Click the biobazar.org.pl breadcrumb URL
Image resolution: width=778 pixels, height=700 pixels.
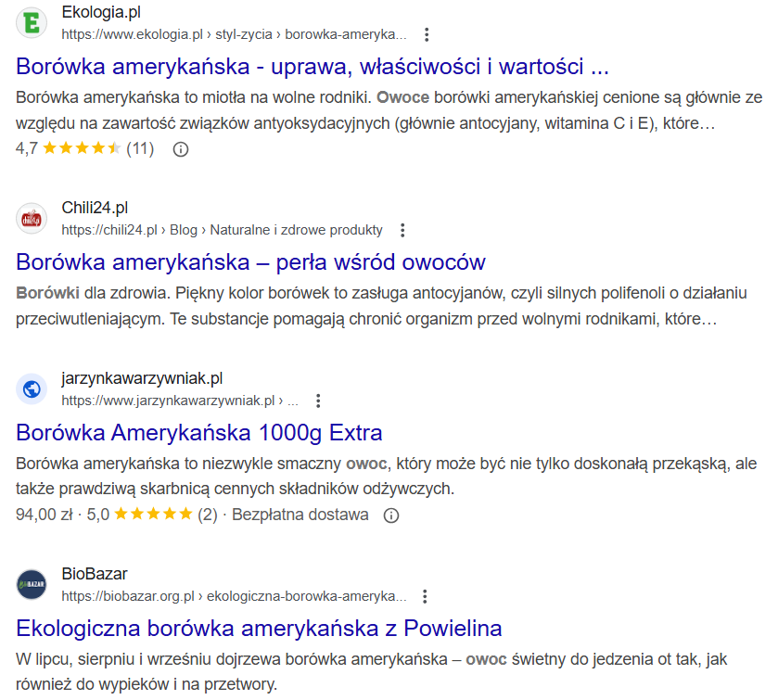coord(234,596)
